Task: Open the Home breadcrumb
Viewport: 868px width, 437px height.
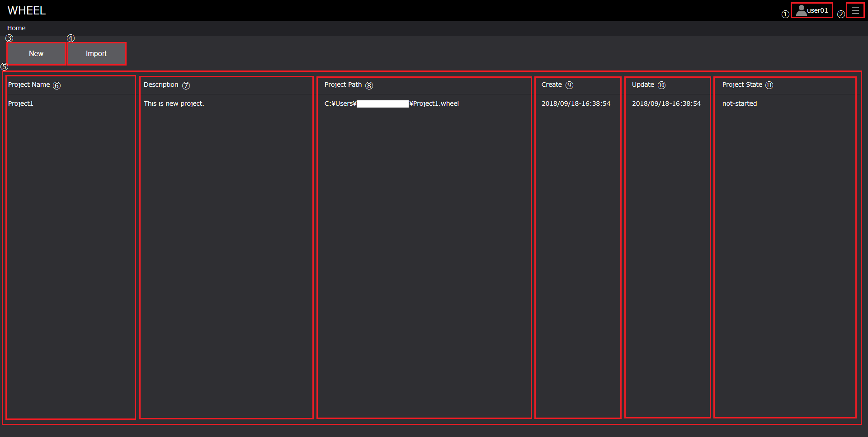Action: [16, 28]
